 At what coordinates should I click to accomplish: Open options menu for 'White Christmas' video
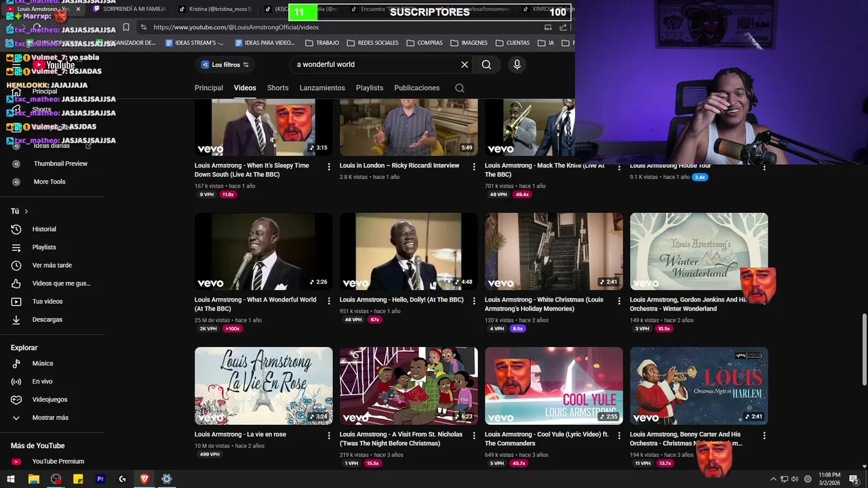[x=619, y=301]
